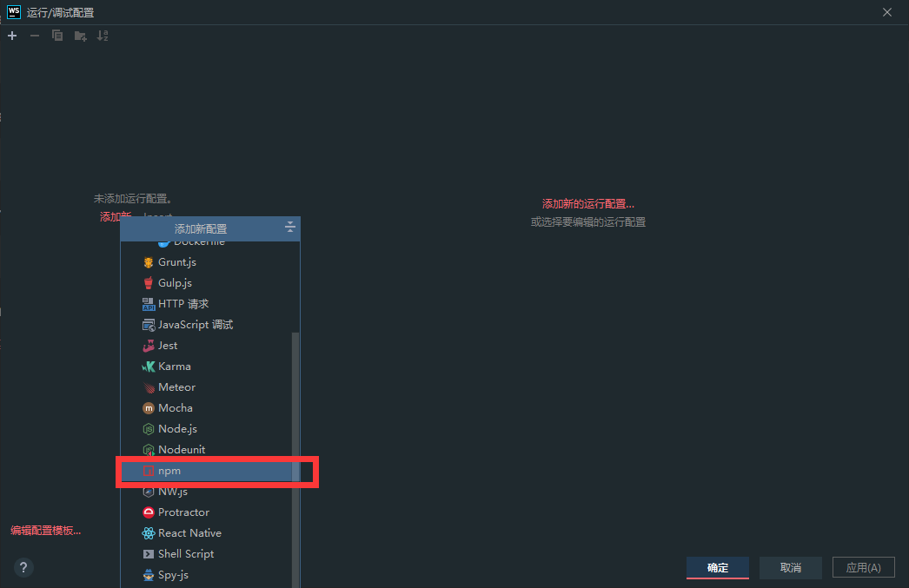The image size is (909, 588).
Task: Click the Jest icon in the list
Action: 149,346
